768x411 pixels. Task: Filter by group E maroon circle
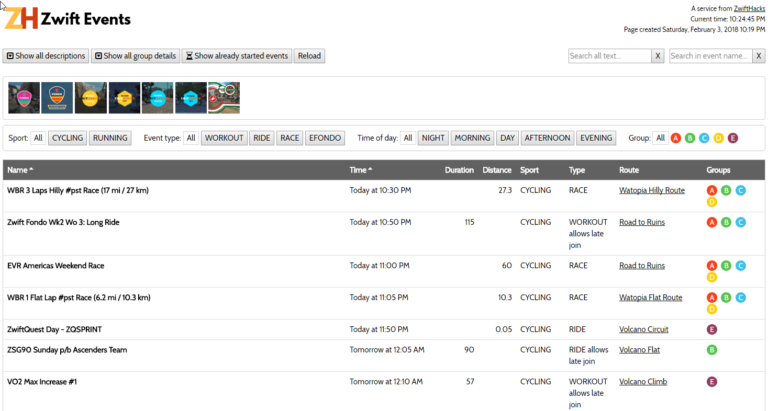pyautogui.click(x=733, y=138)
